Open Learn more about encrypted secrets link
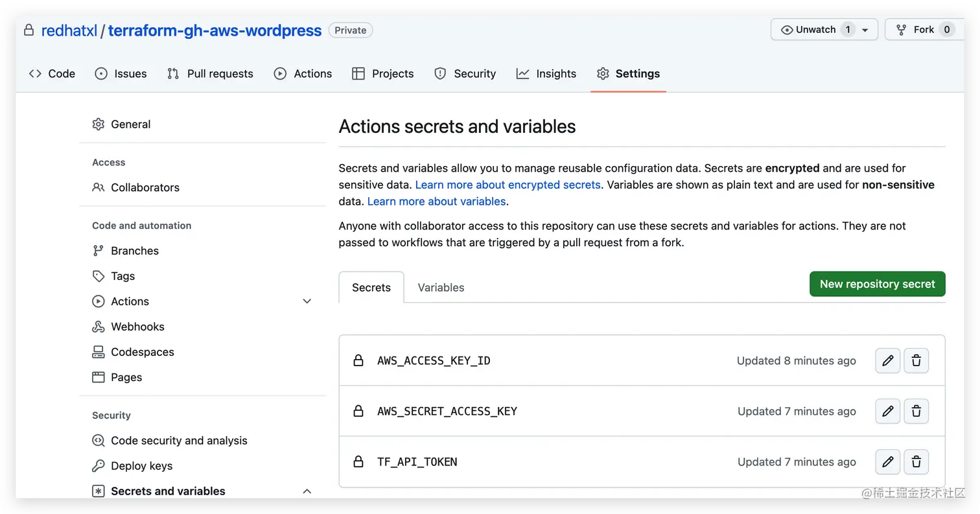This screenshot has height=514, width=980. (507, 185)
